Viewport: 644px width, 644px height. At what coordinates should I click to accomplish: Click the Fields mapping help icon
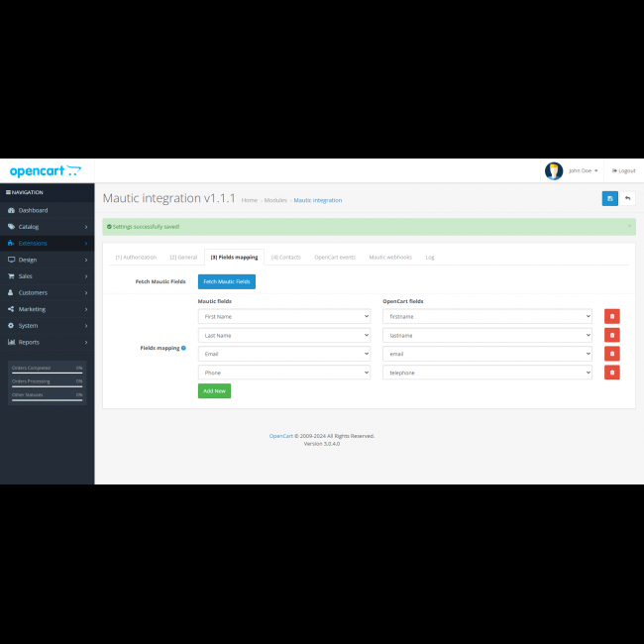tap(183, 348)
